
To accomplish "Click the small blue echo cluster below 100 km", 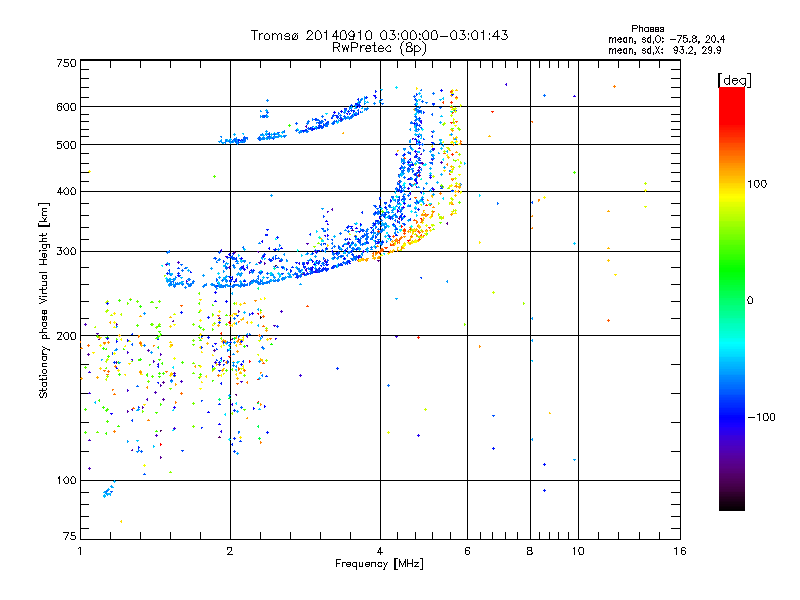I will click(x=109, y=490).
